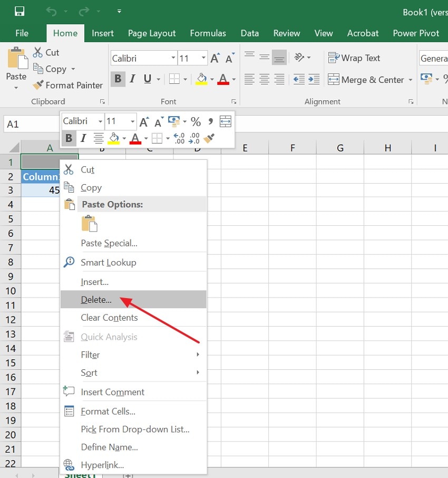This screenshot has height=478, width=448.
Task: Click Italic on the mini toolbar
Action: [83, 138]
